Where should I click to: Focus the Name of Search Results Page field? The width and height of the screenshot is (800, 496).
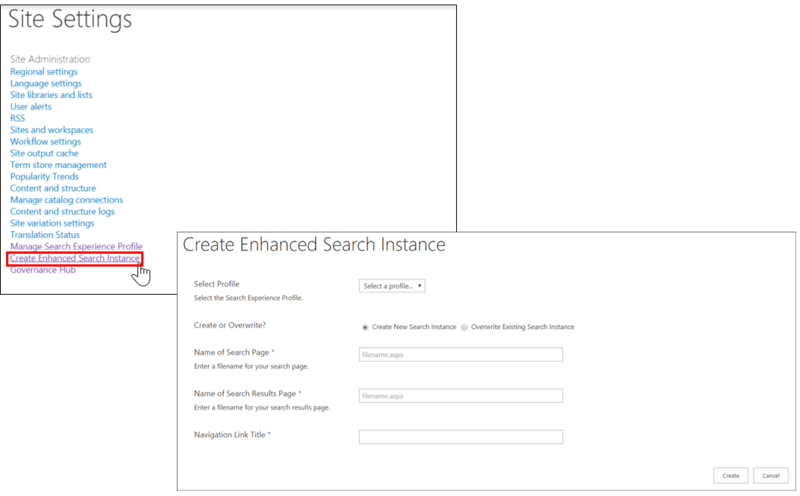460,396
